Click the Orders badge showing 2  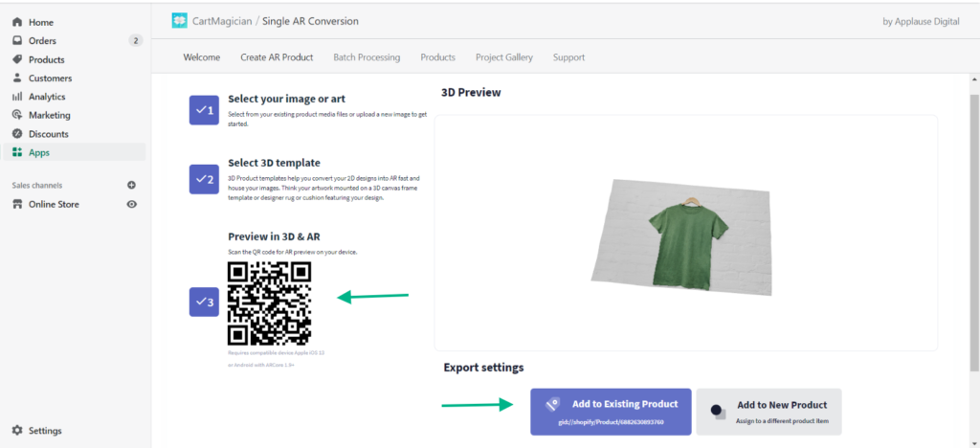pos(136,41)
